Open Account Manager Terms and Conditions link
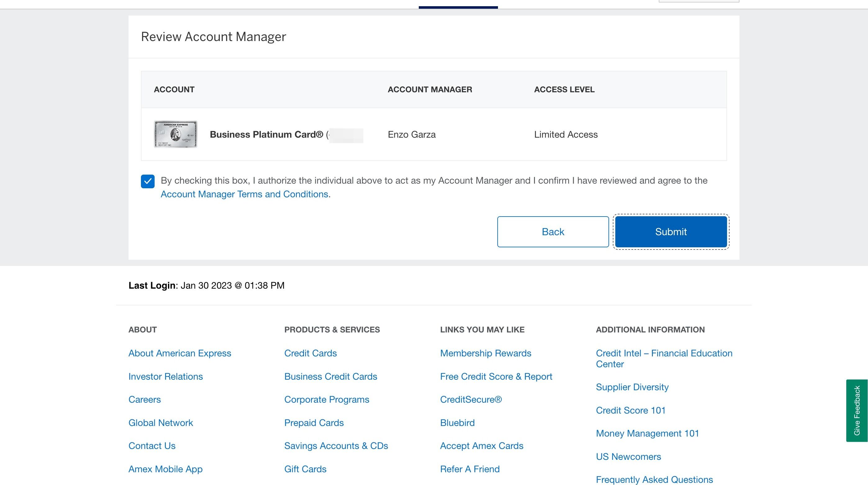The image size is (868, 485). (x=244, y=194)
